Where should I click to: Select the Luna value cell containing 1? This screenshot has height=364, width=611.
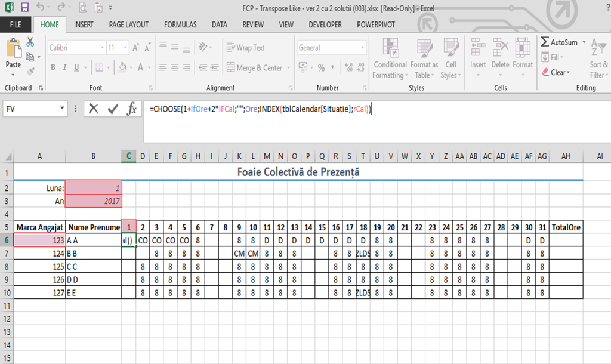tap(94, 187)
